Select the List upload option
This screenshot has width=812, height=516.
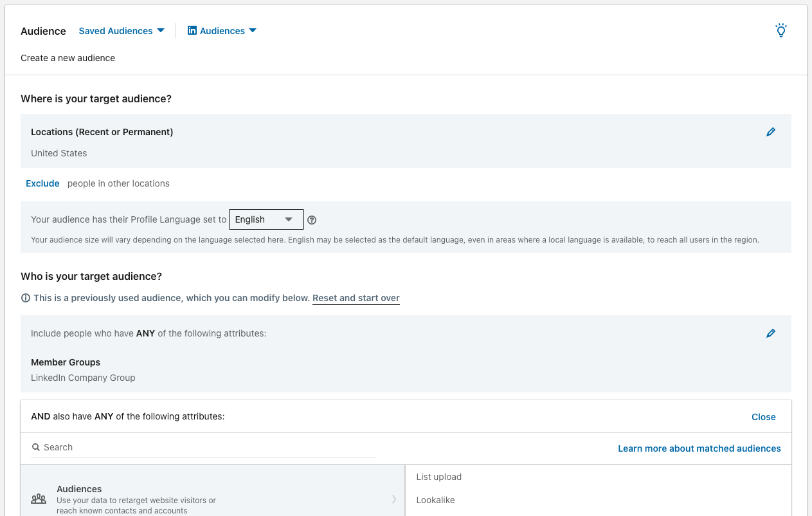pos(439,477)
